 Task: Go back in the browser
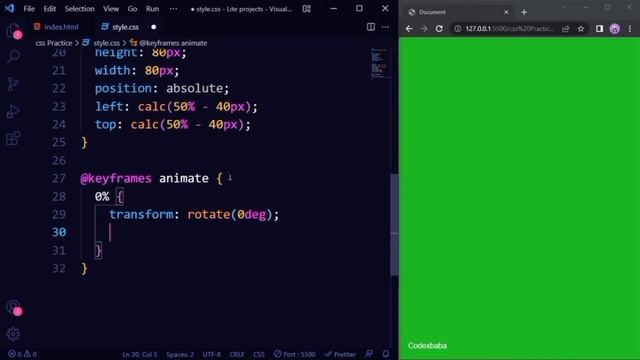(x=409, y=29)
